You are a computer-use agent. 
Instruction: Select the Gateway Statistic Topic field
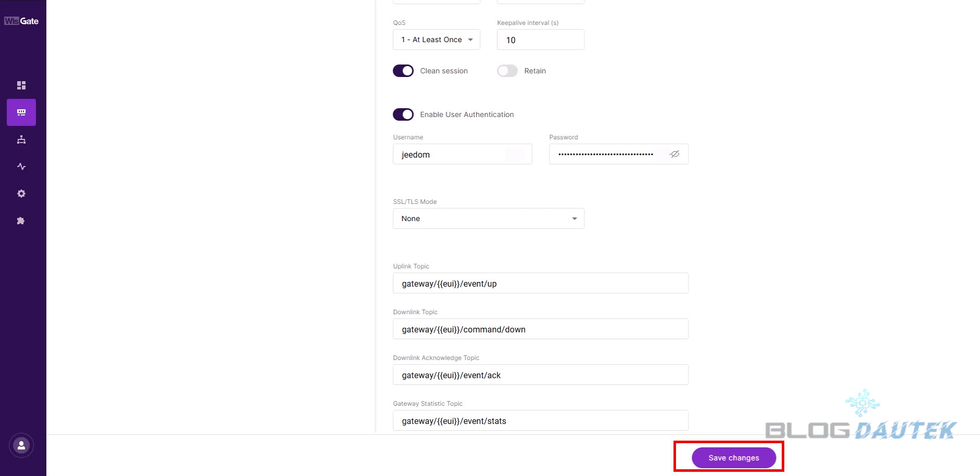[540, 421]
